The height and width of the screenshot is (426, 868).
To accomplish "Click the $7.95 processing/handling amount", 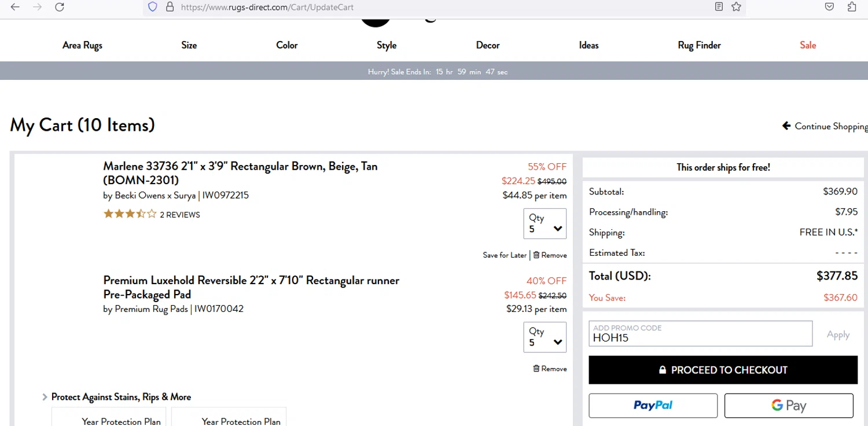I will 847,212.
